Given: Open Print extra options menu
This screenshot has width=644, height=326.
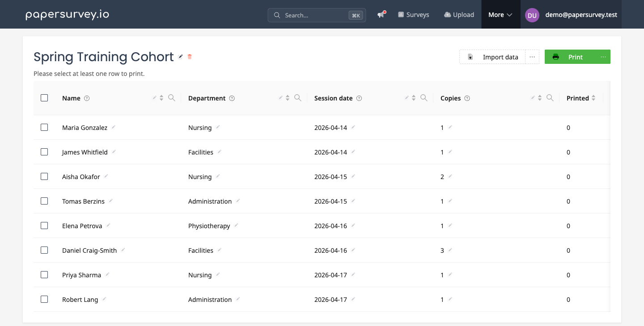Looking at the screenshot, I should [x=603, y=57].
